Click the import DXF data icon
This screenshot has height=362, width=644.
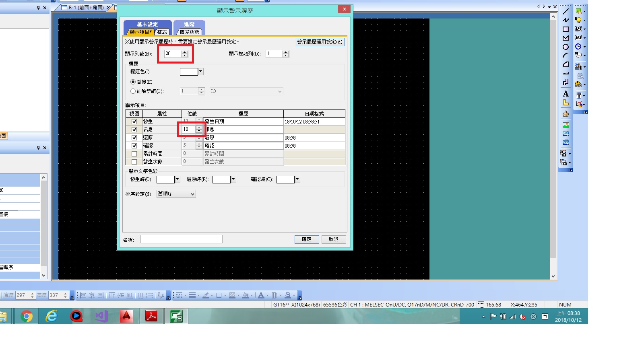click(x=566, y=134)
